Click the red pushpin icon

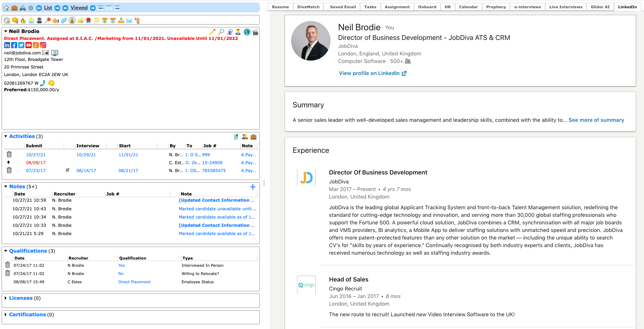47,21
